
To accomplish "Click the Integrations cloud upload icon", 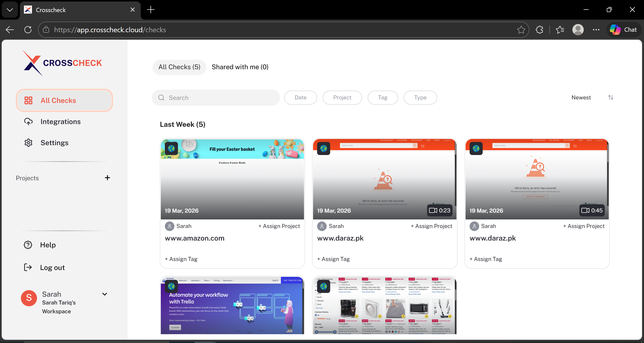I will click(28, 122).
